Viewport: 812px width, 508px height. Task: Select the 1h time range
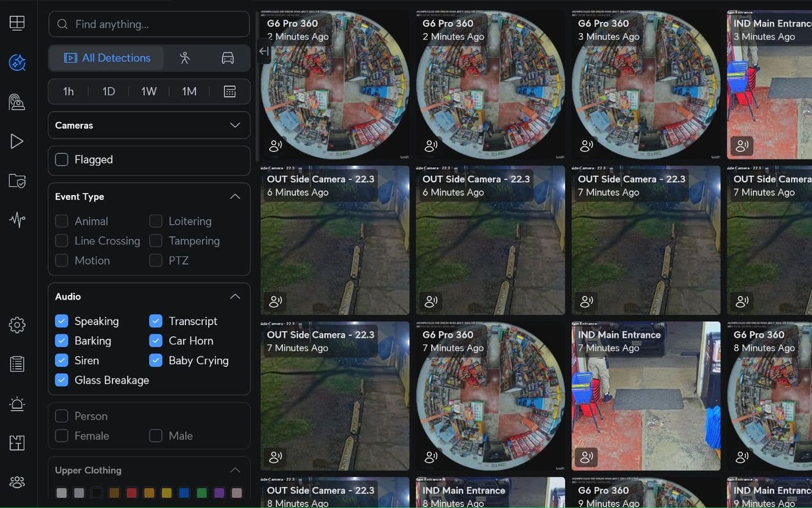68,91
